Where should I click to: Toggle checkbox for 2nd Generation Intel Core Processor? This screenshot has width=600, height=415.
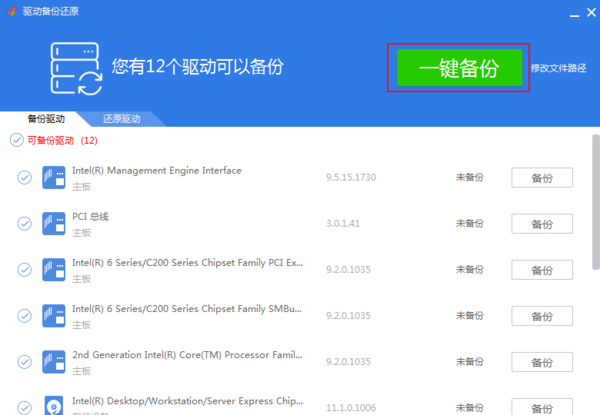point(25,362)
